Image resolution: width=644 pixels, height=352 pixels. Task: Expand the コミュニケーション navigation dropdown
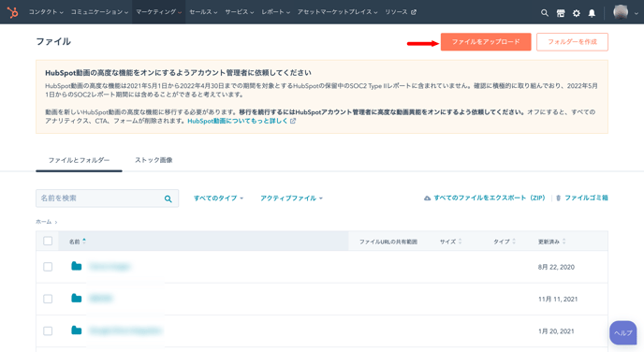(x=99, y=12)
